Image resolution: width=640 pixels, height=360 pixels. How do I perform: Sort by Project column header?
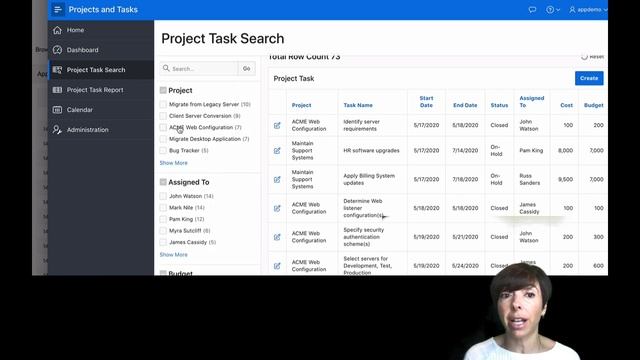click(301, 105)
